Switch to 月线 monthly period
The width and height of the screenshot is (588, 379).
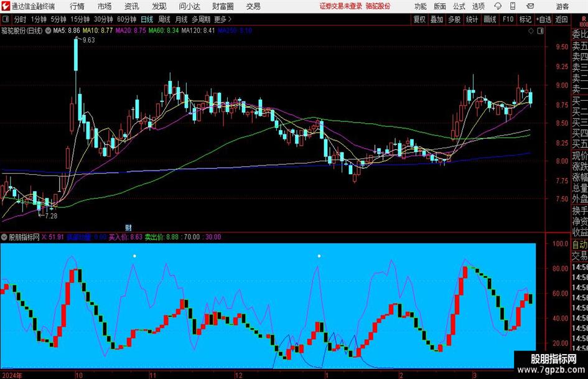pos(181,19)
